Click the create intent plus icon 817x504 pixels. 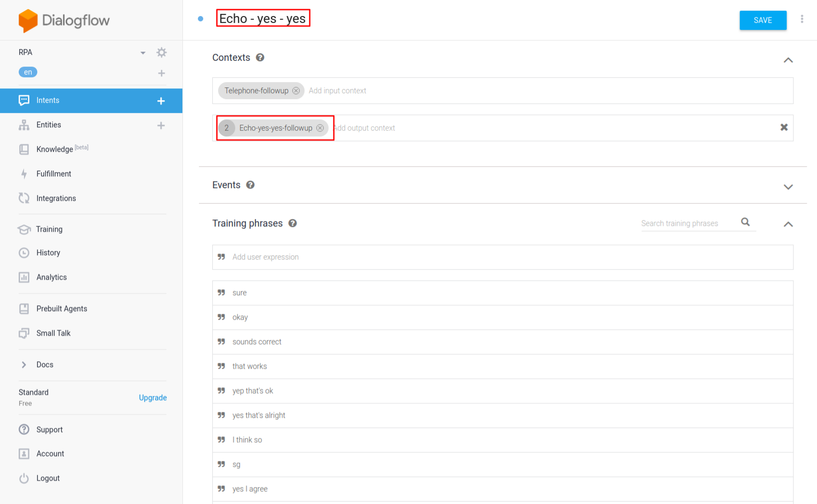point(161,101)
